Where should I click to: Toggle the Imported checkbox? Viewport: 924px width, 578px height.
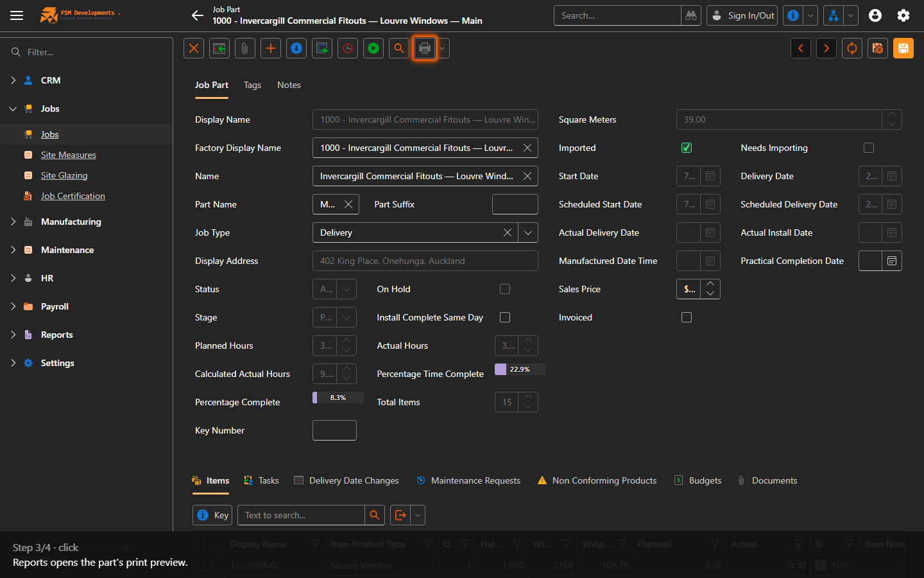click(687, 148)
